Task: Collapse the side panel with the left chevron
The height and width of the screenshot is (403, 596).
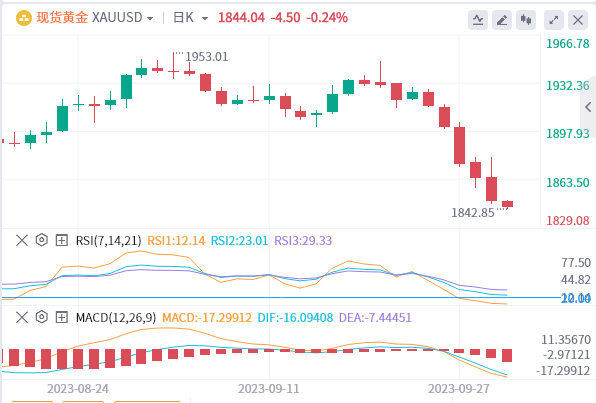Action: tap(588, 107)
